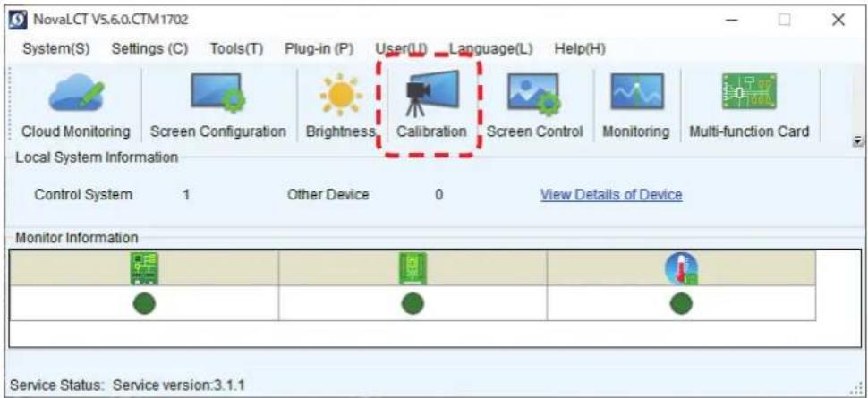Open the Monitoring tool
Viewport: 868px width, 398px height.
635,106
